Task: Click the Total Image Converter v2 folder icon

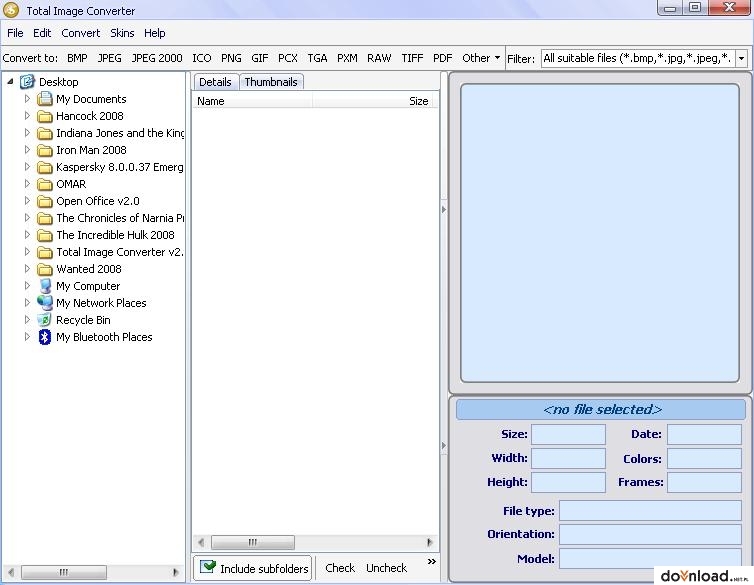Action: [45, 252]
